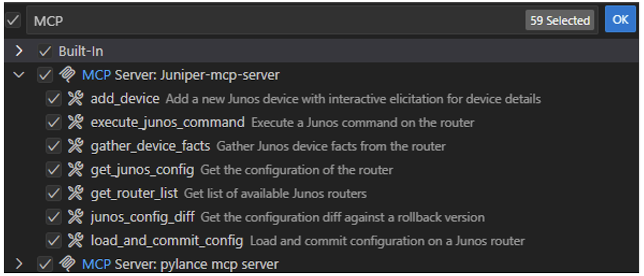The width and height of the screenshot is (644, 276).
Task: Click the tools icon beside add_device
Action: [75, 99]
